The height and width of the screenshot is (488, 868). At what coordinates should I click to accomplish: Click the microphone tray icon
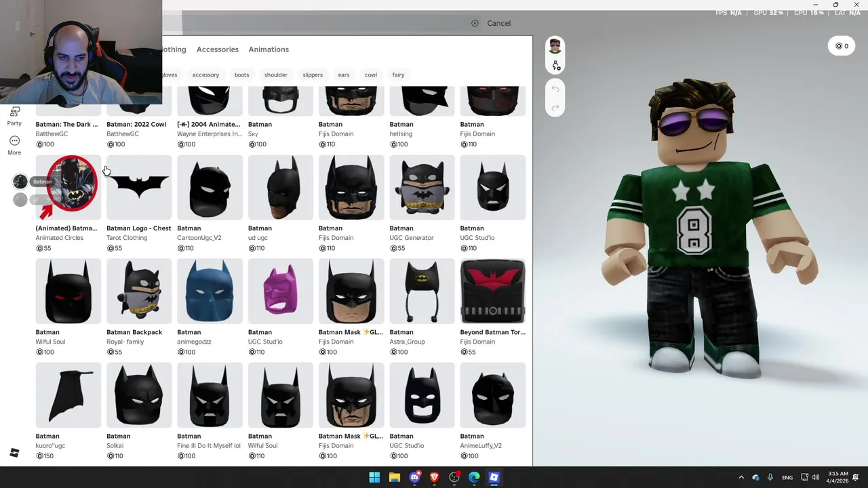point(770,478)
